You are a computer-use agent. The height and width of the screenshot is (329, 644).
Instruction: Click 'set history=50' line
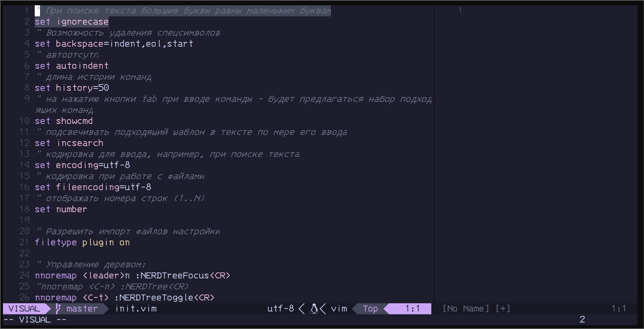coord(72,88)
